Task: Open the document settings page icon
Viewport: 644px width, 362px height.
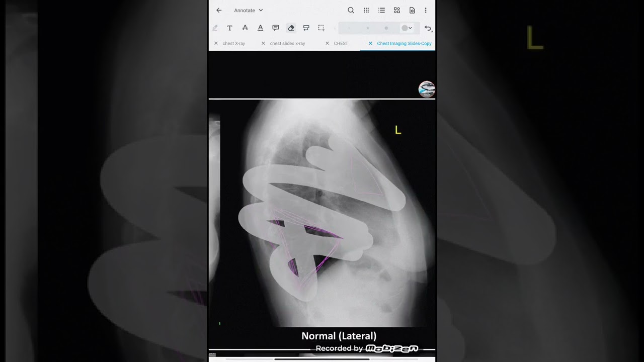Action: click(x=412, y=10)
